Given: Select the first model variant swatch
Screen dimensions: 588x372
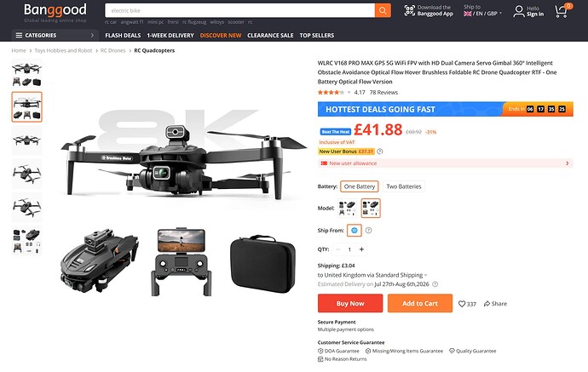Looking at the screenshot, I should [x=347, y=209].
